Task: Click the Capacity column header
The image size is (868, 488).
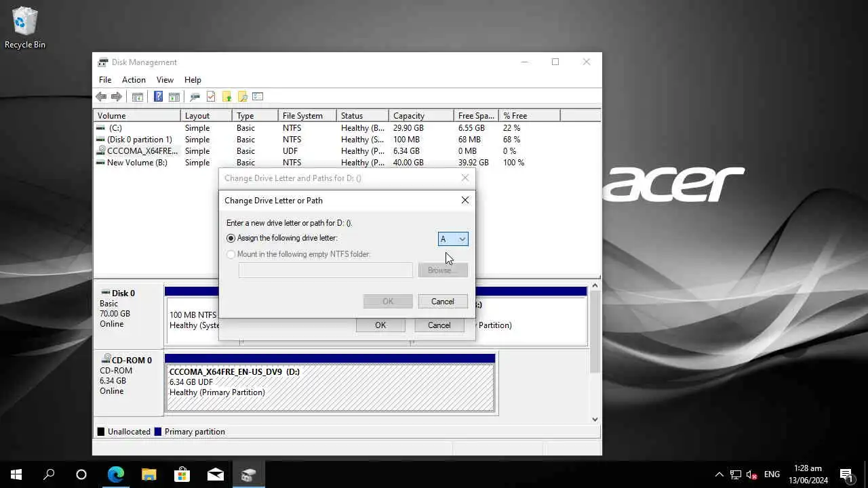Action: pyautogui.click(x=421, y=116)
